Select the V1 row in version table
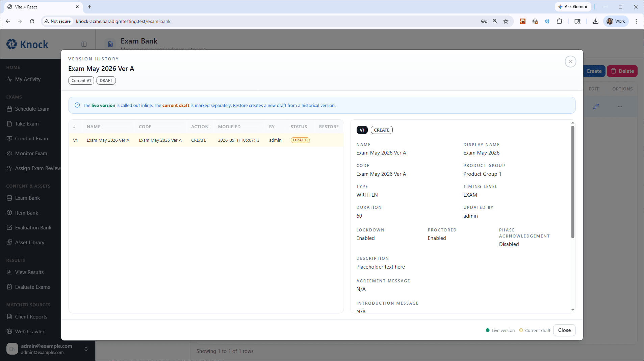The width and height of the screenshot is (644, 361). tap(206, 140)
